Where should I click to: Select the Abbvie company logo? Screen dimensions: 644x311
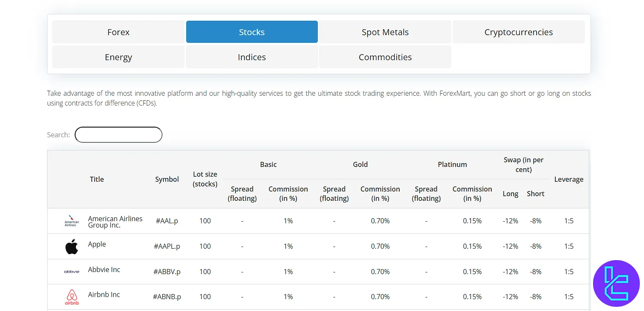[71, 272]
